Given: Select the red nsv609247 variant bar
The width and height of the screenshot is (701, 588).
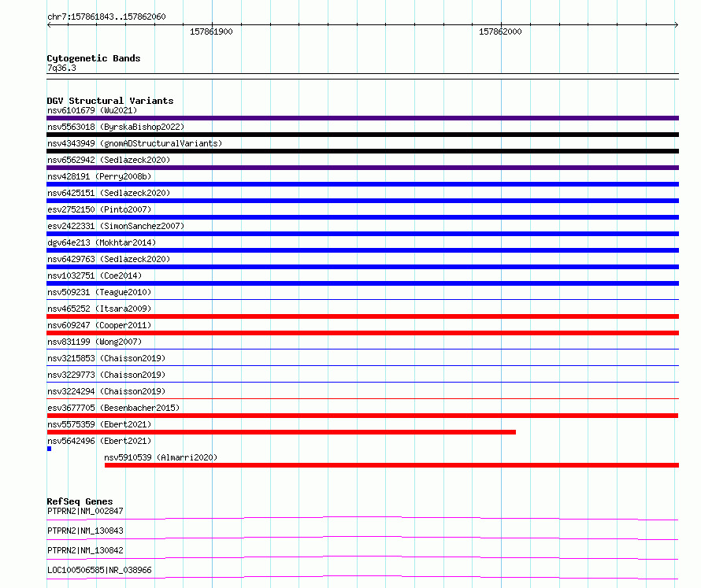Looking at the screenshot, I should (x=362, y=333).
